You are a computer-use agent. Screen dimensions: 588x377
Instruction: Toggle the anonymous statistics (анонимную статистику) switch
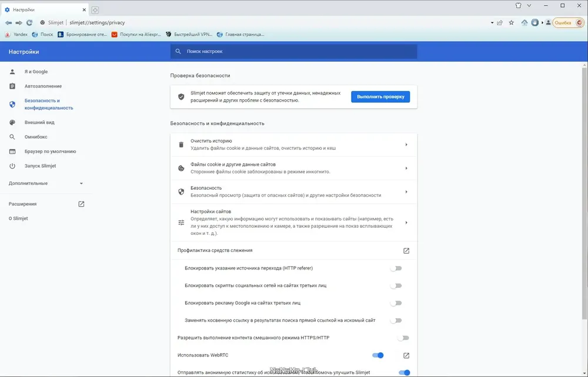point(405,372)
